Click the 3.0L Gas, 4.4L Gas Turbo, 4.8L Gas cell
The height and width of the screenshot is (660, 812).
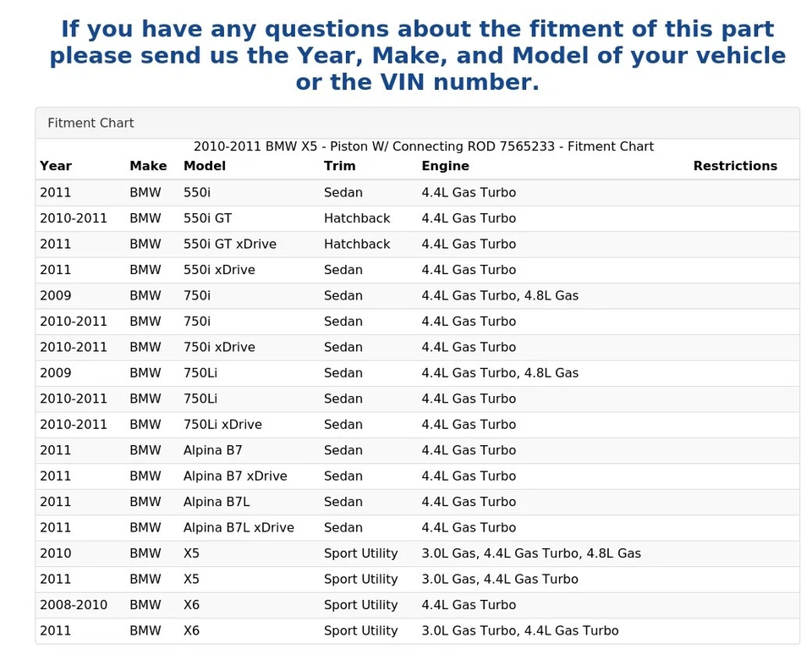pyautogui.click(x=531, y=553)
